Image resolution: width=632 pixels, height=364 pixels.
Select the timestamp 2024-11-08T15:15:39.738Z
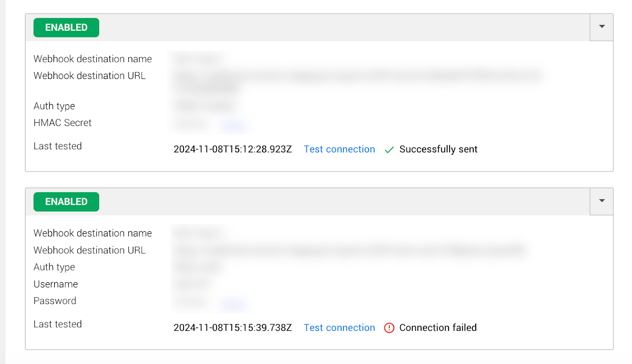[233, 328]
